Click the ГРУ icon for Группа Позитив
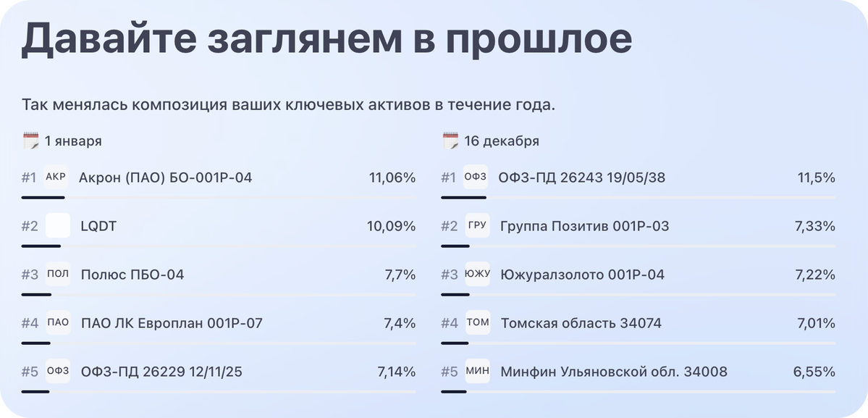868x418 pixels. 477,226
